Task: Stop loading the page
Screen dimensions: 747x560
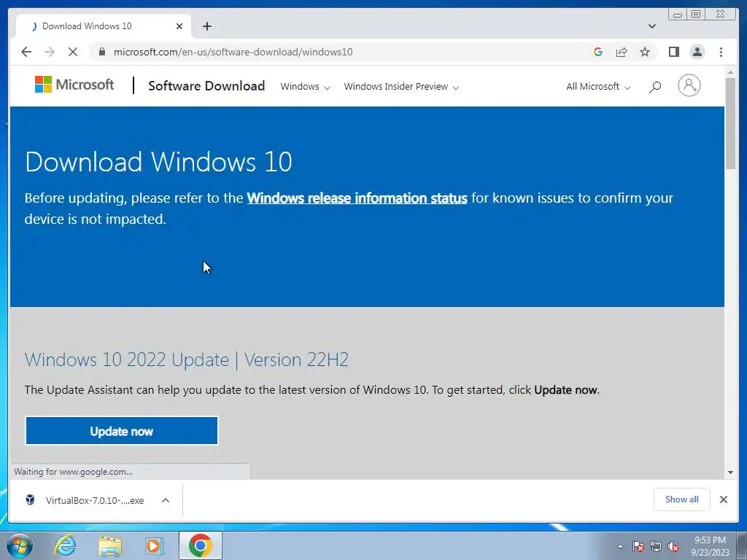Action: [73, 52]
